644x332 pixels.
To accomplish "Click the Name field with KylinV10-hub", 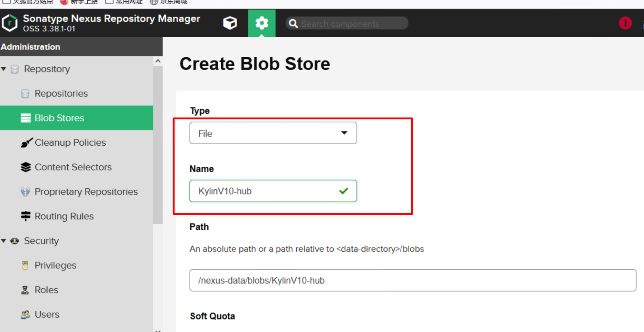I will click(273, 191).
